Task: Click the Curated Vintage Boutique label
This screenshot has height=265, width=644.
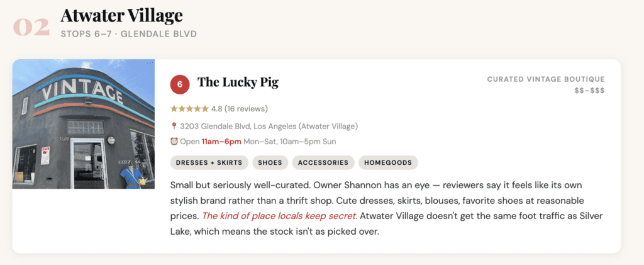Action: [545, 79]
